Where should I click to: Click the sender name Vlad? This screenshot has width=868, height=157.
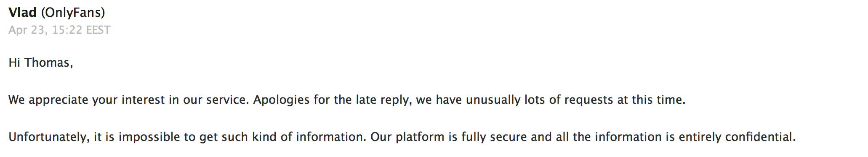tap(23, 12)
